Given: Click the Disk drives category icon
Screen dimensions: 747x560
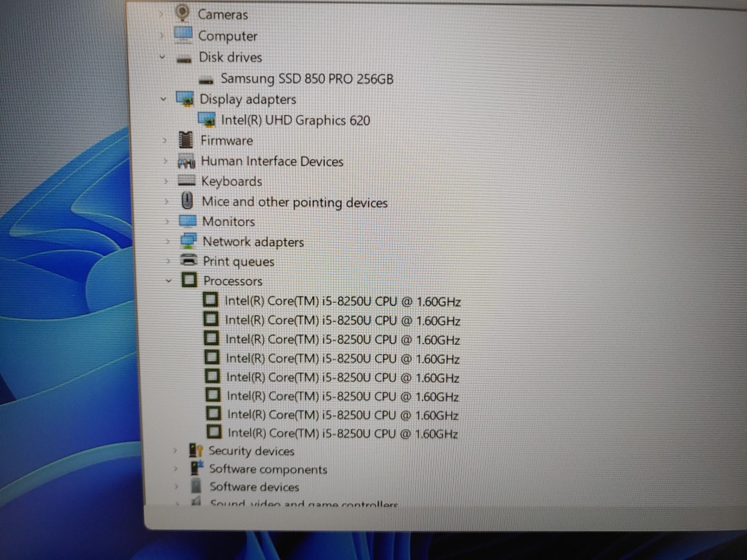Looking at the screenshot, I should pos(184,59).
